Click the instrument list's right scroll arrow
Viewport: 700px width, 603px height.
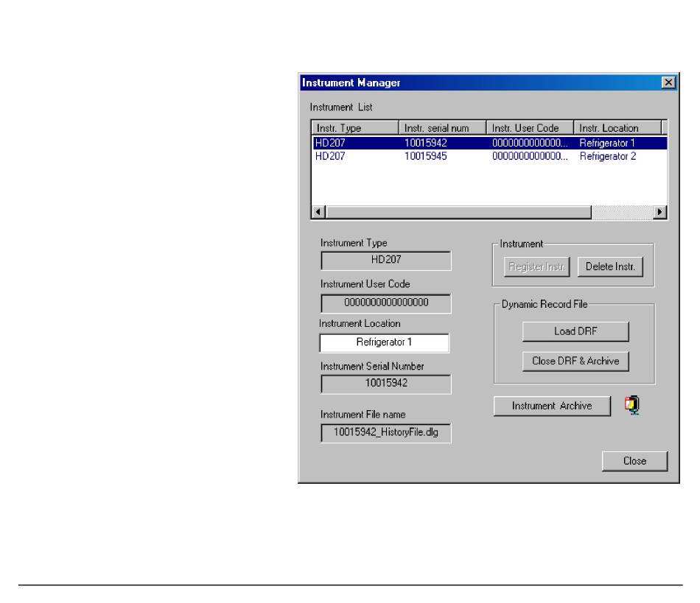pyautogui.click(x=659, y=212)
